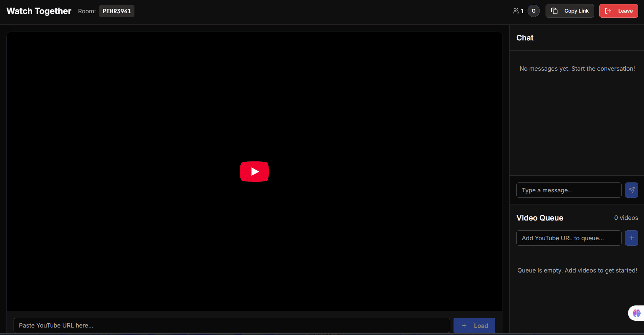Click the Load button
This screenshot has height=335, width=644.
point(474,325)
